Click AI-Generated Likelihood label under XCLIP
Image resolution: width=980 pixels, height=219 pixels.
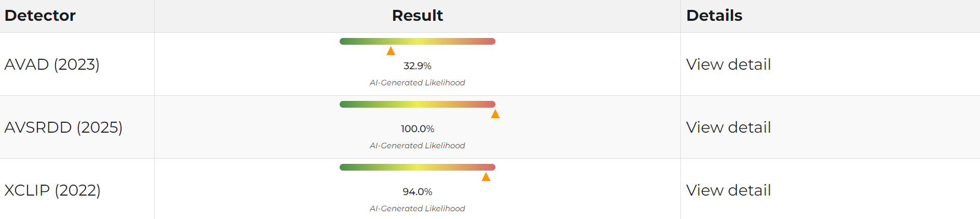tap(417, 209)
